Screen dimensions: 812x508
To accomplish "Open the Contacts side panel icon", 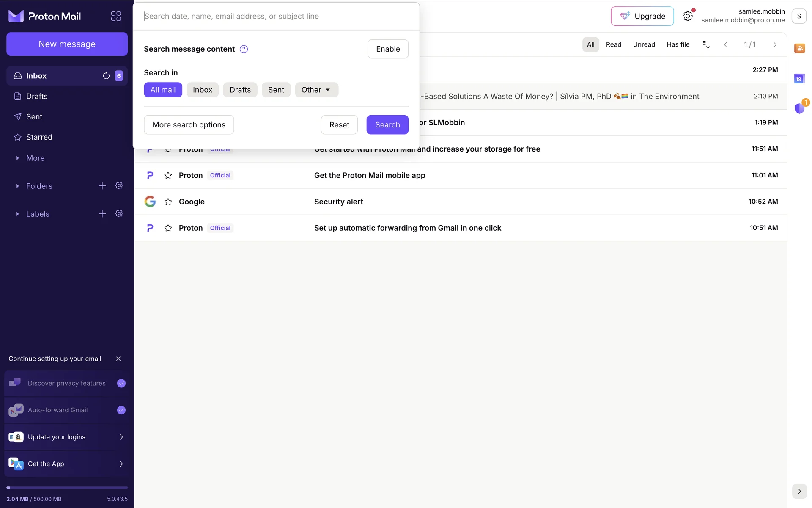I will pyautogui.click(x=799, y=48).
